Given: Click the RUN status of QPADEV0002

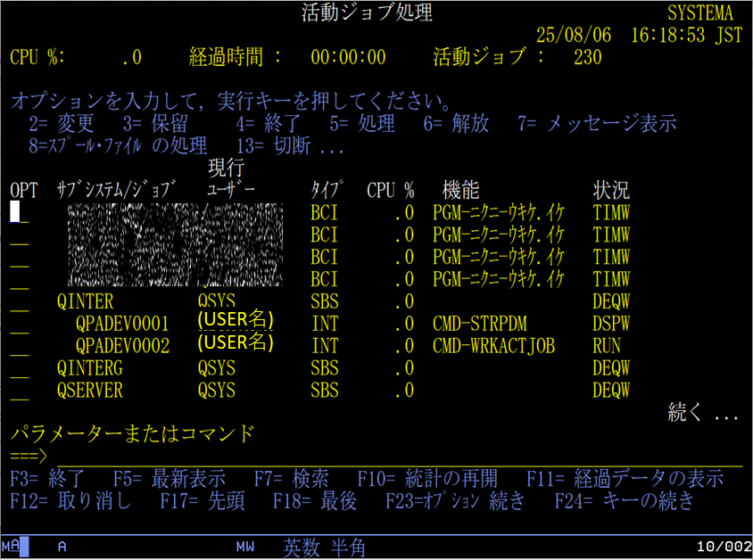Looking at the screenshot, I should [x=607, y=346].
